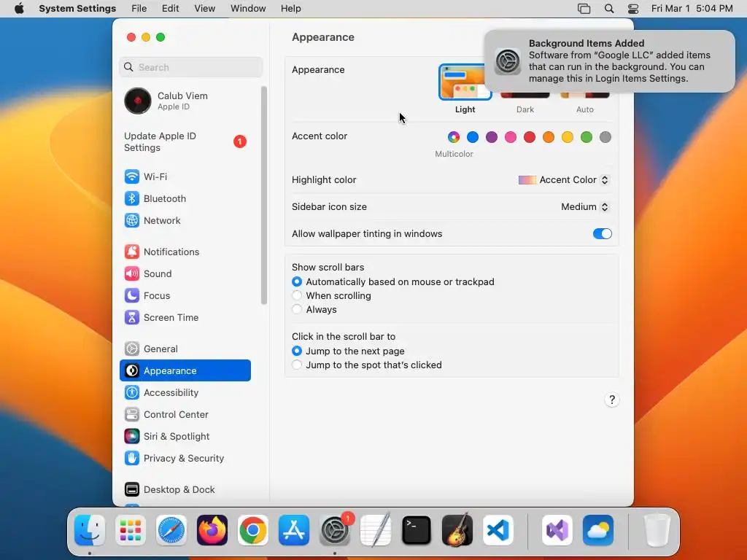The height and width of the screenshot is (560, 747).
Task: Open Bluetooth settings pane
Action: (185, 198)
